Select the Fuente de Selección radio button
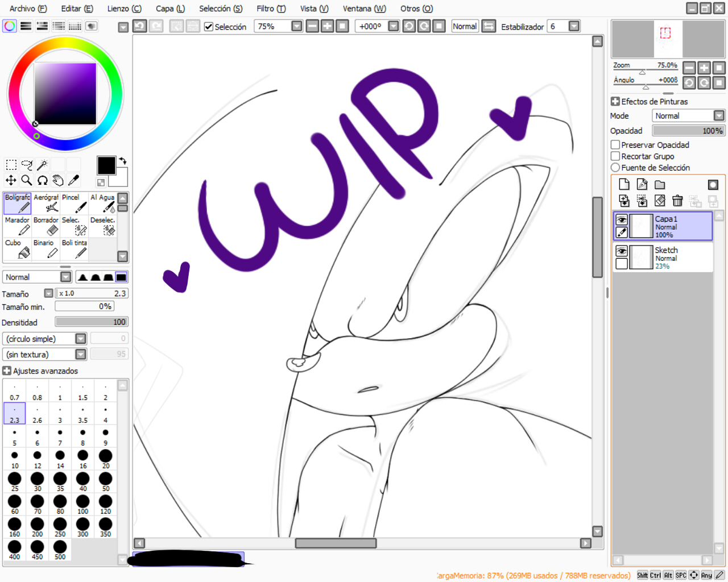The width and height of the screenshot is (728, 582). click(x=615, y=168)
